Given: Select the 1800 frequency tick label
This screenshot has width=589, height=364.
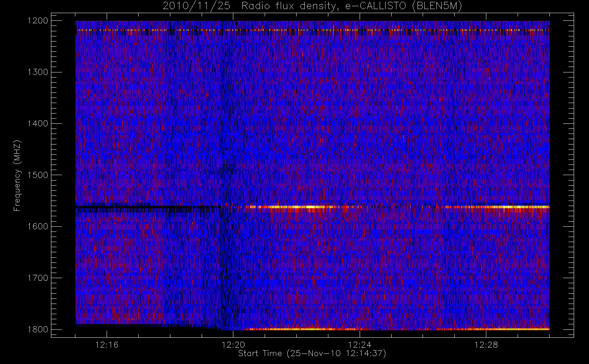Looking at the screenshot, I should [38, 329].
